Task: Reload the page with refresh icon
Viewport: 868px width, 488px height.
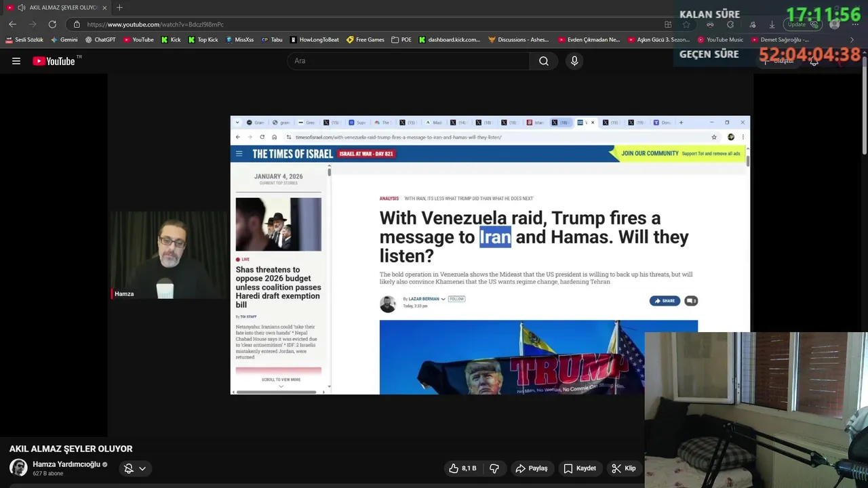Action: click(x=52, y=24)
